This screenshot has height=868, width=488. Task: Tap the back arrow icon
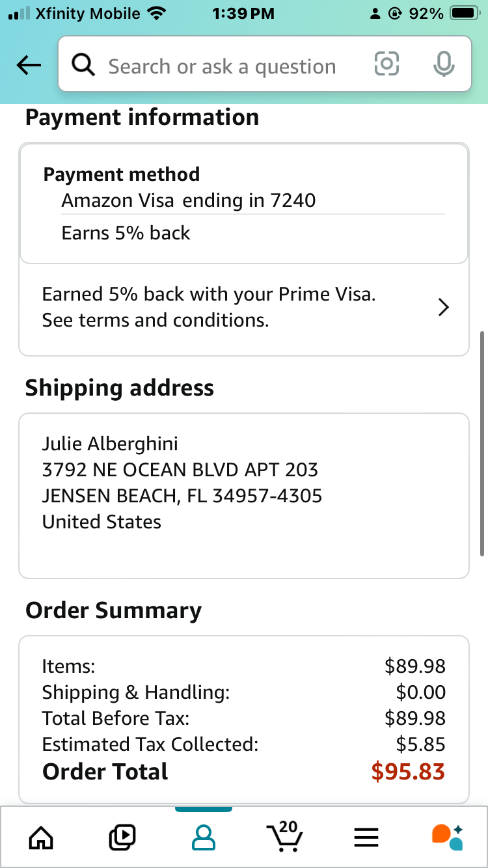click(29, 65)
